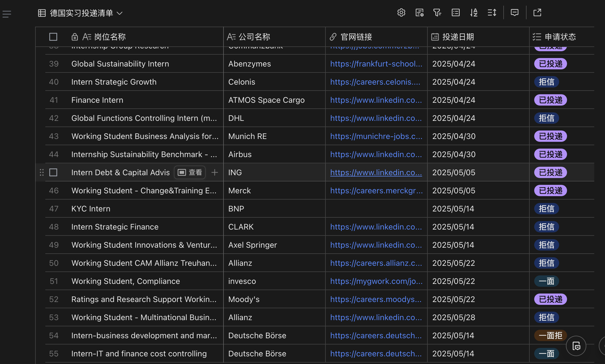Click 拒信 status tag for Celonis
Screen dimensions: 605x364
546,82
